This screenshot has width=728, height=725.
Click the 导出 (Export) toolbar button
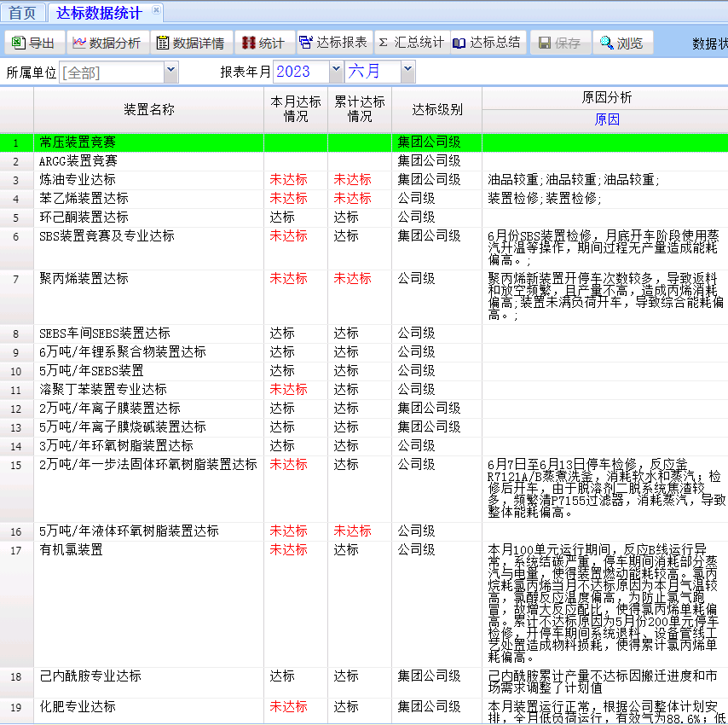pos(34,43)
